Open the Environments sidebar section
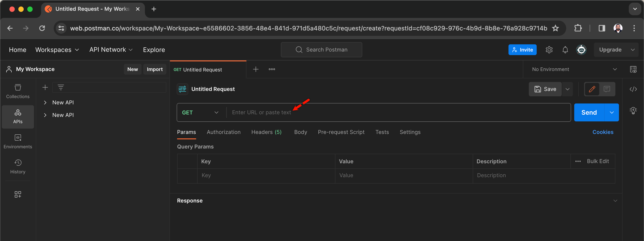The height and width of the screenshot is (241, 644). click(18, 142)
